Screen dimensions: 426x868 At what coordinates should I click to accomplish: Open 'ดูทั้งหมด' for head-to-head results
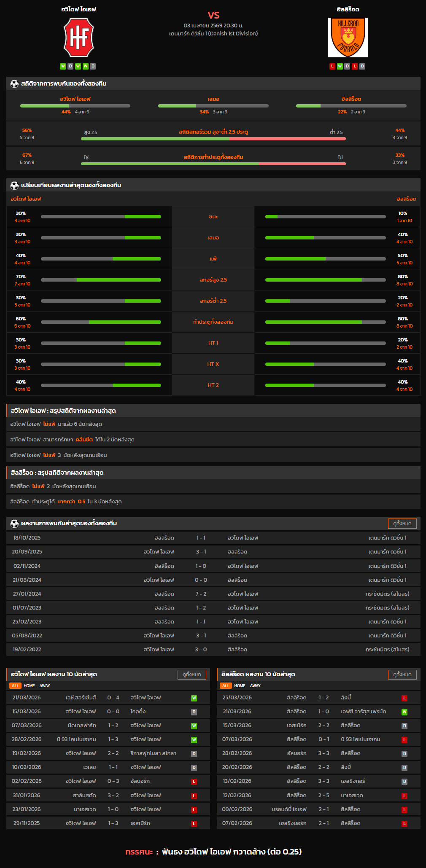pyautogui.click(x=402, y=523)
